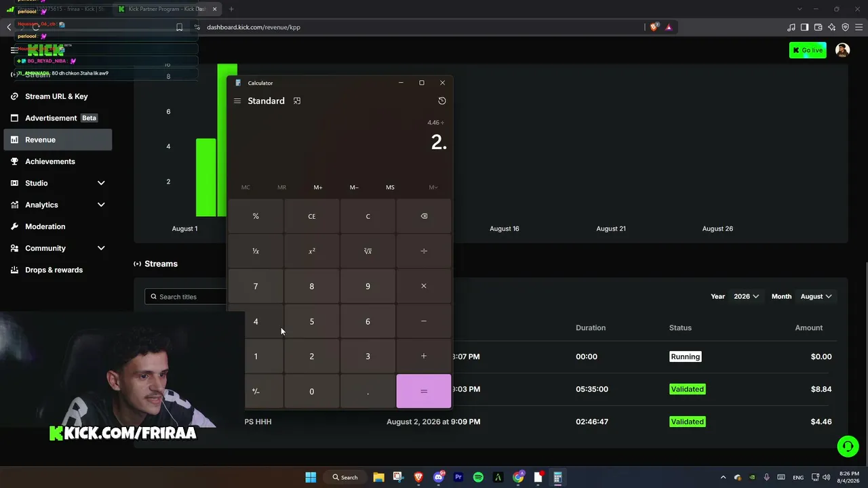Select Revenue in the Kick sidebar
The width and height of the screenshot is (868, 488).
pyautogui.click(x=58, y=140)
